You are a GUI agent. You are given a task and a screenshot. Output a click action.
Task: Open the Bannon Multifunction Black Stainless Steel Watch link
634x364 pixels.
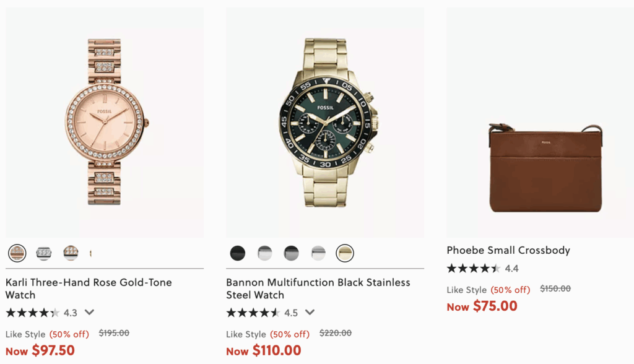[x=318, y=288]
